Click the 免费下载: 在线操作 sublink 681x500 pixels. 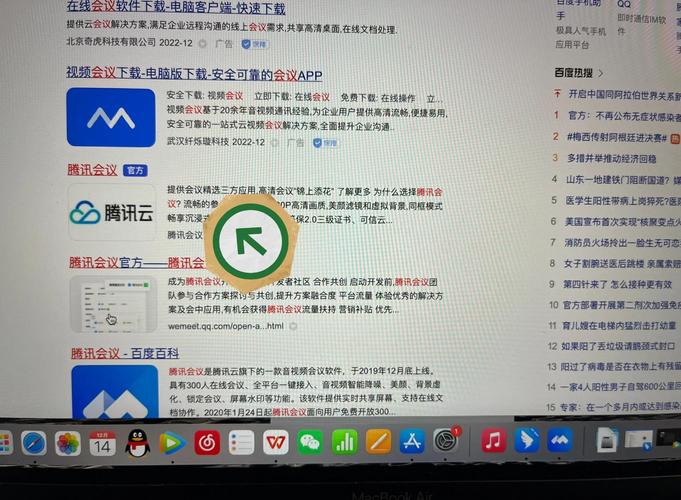click(x=378, y=98)
